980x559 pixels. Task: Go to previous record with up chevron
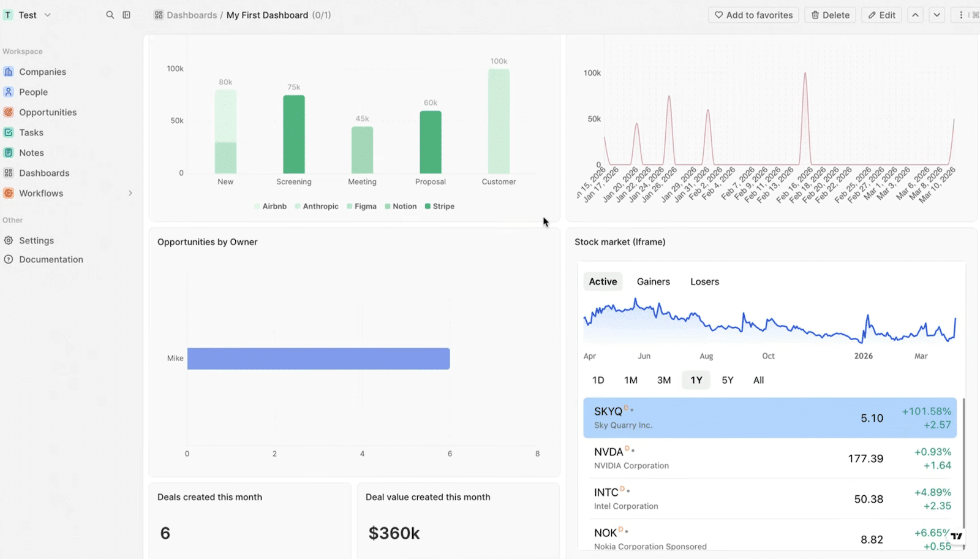click(x=915, y=15)
